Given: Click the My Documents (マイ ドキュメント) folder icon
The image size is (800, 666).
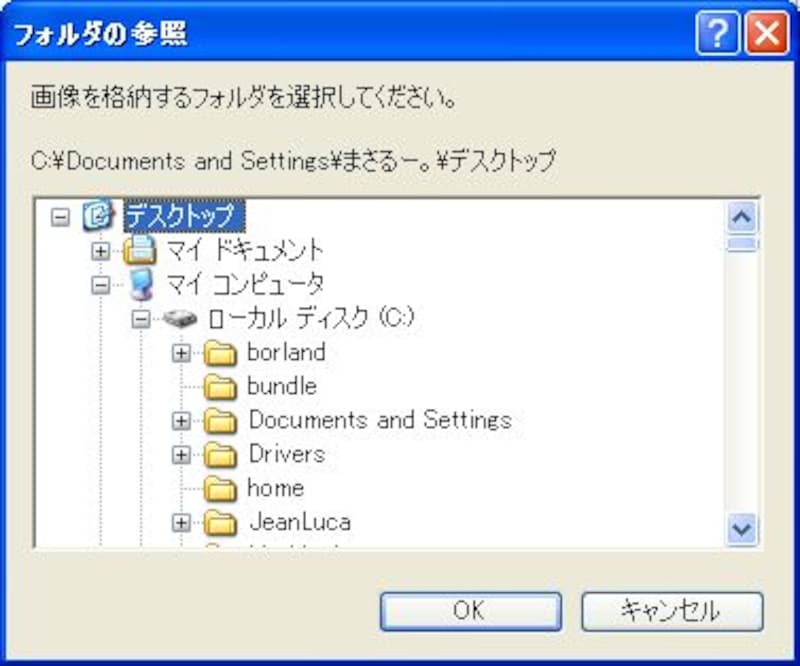Looking at the screenshot, I should point(140,250).
